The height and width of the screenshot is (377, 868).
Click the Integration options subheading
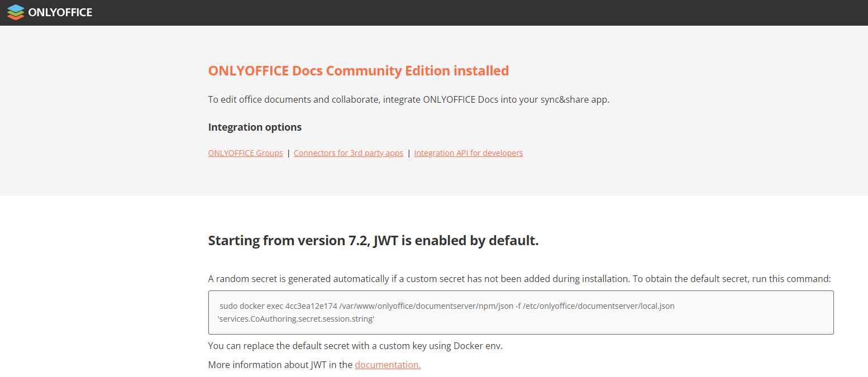(255, 127)
